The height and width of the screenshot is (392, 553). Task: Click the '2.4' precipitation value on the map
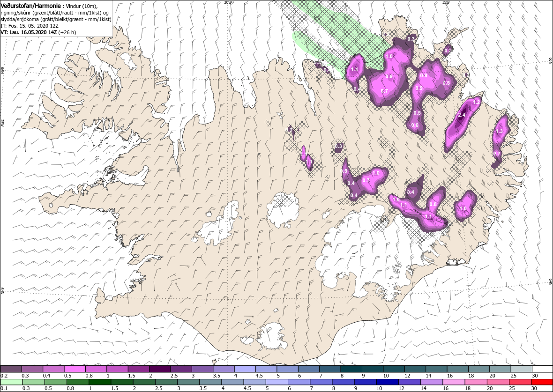461,115
